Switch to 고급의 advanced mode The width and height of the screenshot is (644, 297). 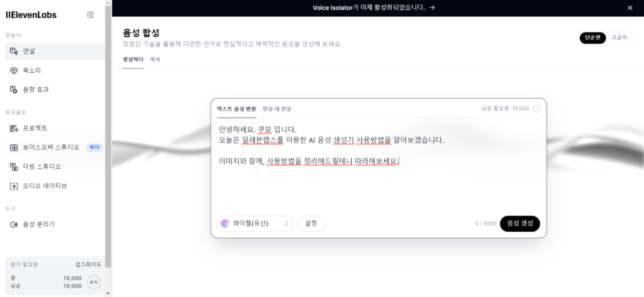coord(619,38)
